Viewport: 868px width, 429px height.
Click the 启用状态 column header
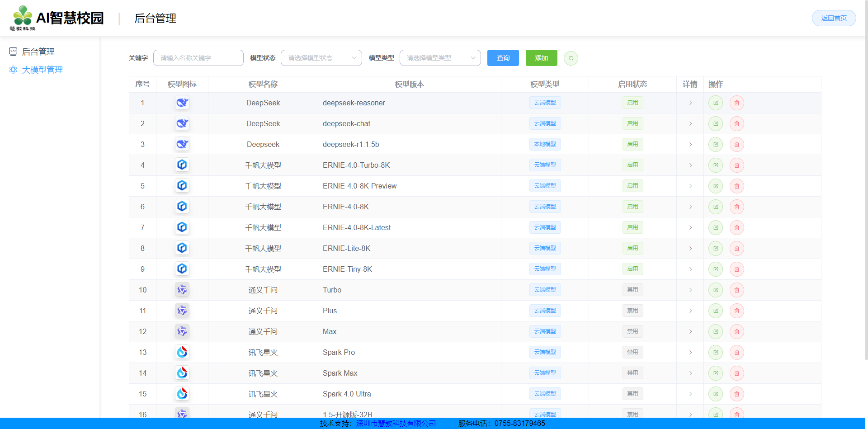coord(632,84)
